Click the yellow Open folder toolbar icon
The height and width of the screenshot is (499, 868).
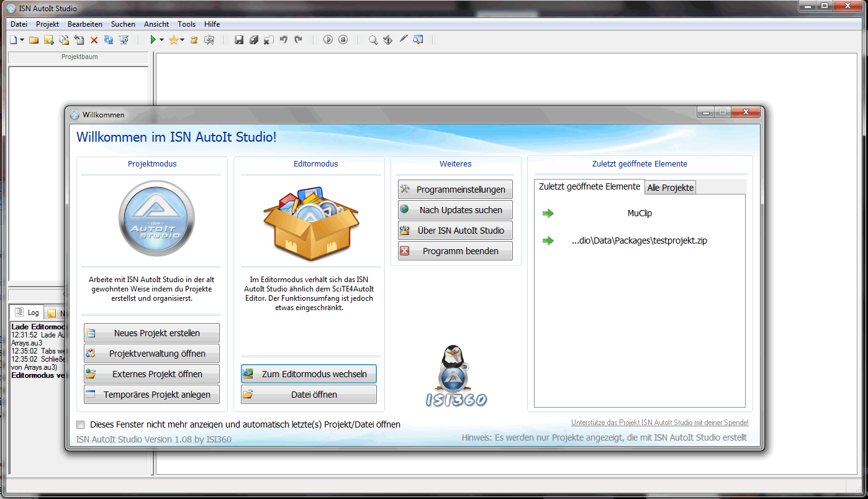coord(34,40)
